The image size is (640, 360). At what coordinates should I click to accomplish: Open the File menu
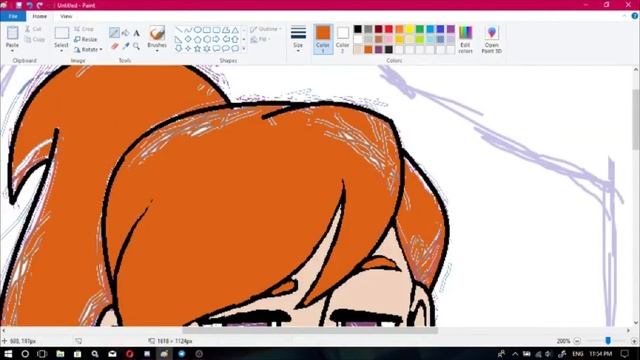(x=13, y=16)
